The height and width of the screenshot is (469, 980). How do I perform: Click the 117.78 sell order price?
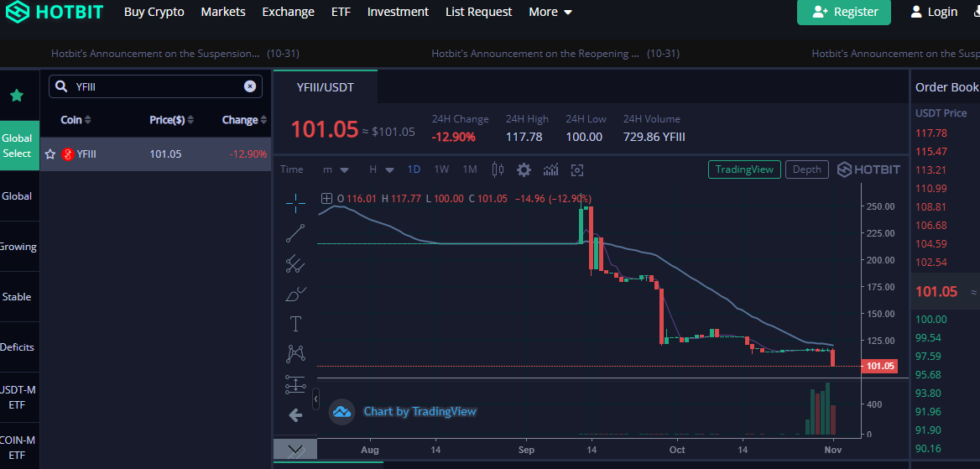click(x=931, y=133)
